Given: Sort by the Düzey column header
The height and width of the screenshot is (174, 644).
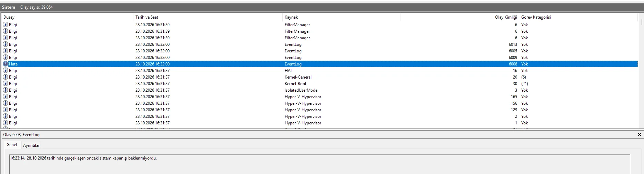Looking at the screenshot, I should coord(67,17).
